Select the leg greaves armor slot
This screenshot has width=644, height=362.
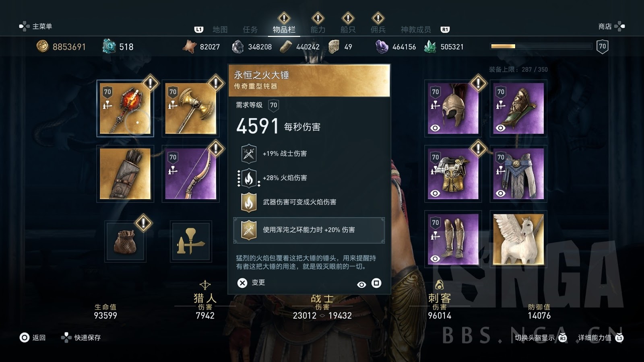pyautogui.click(x=453, y=239)
